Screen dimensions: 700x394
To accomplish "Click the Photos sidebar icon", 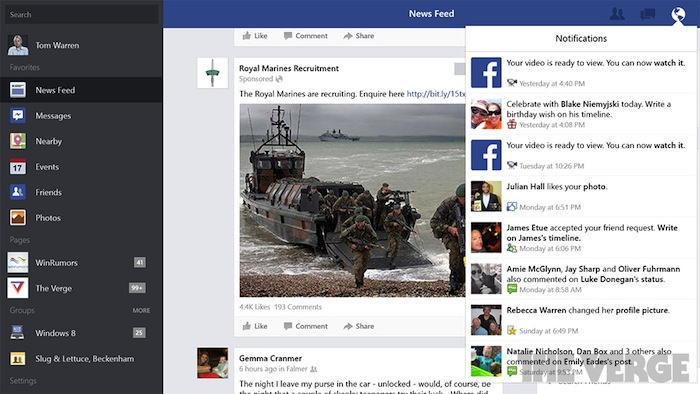I will tap(18, 218).
